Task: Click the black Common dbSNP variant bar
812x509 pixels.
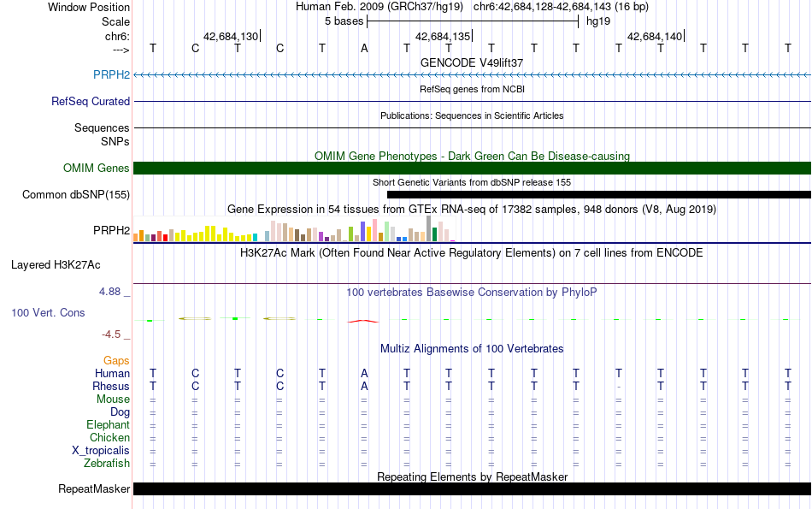Action: click(599, 194)
